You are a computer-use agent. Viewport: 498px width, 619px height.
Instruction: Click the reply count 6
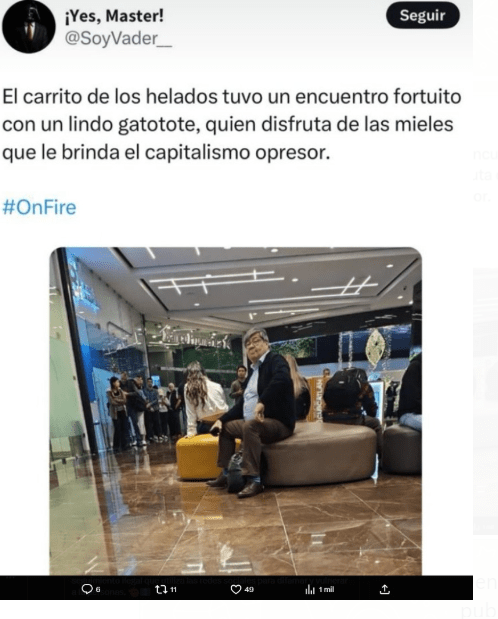98,589
